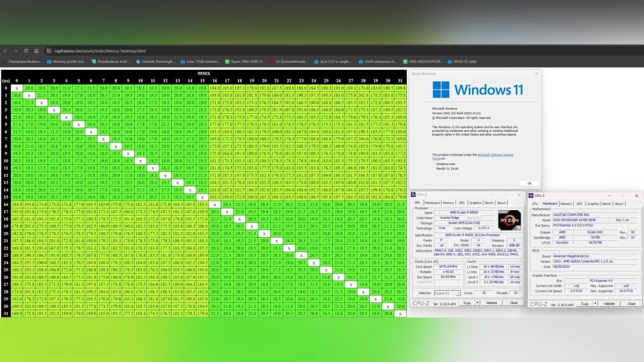
Task: Click the Windows 11 logo icon
Action: point(441,89)
